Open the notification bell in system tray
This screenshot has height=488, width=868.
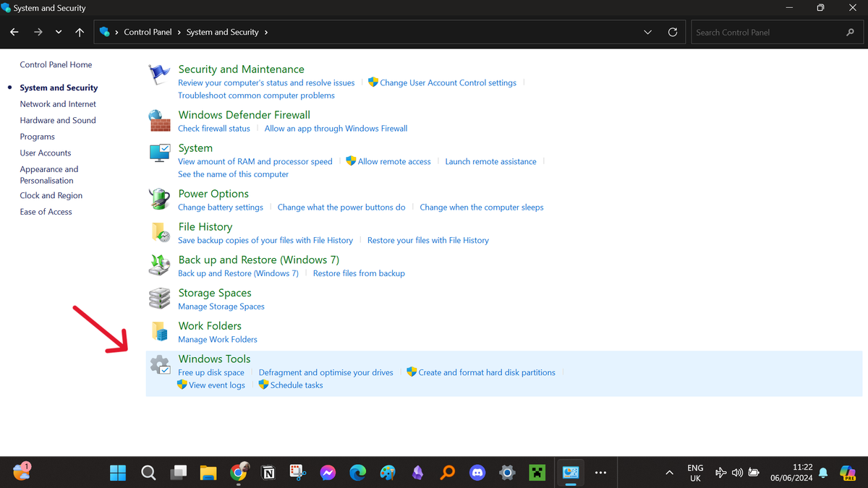click(x=823, y=473)
